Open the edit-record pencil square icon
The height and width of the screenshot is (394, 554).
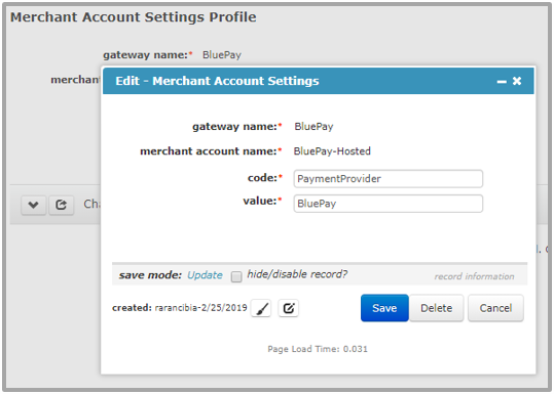(x=288, y=308)
